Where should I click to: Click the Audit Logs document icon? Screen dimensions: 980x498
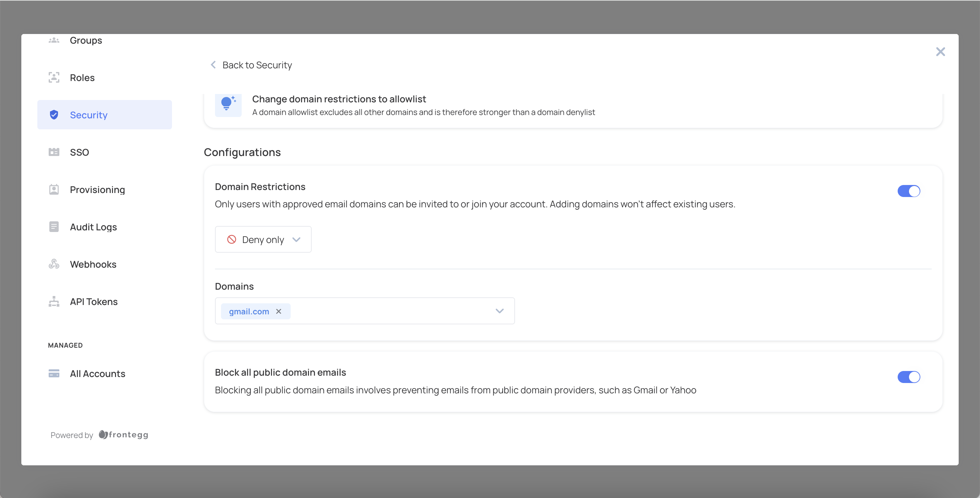coord(54,227)
